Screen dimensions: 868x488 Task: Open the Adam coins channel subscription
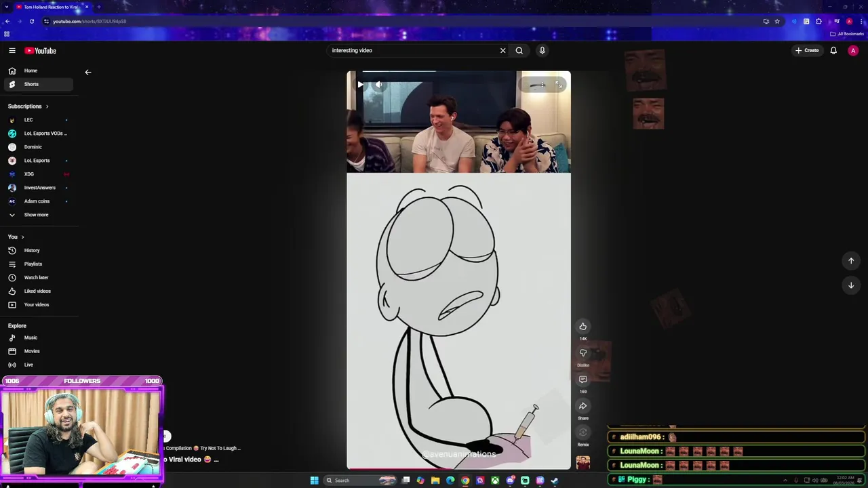point(39,201)
